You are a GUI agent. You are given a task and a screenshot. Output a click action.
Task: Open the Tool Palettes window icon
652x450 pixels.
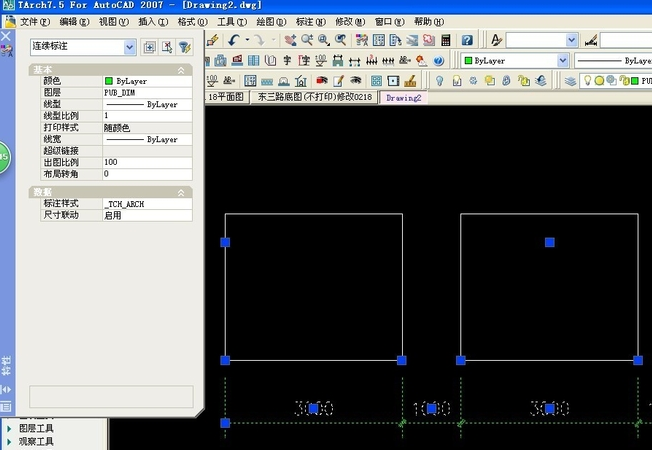tap(395, 40)
